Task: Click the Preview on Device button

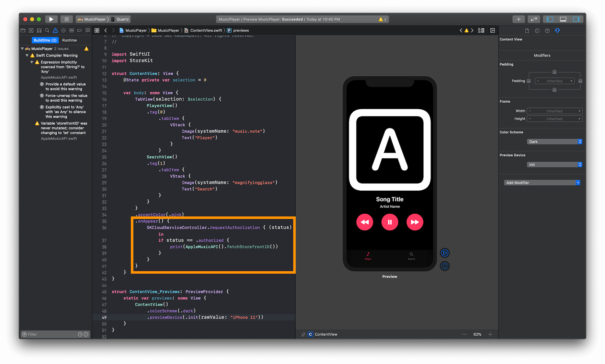Action: click(445, 266)
